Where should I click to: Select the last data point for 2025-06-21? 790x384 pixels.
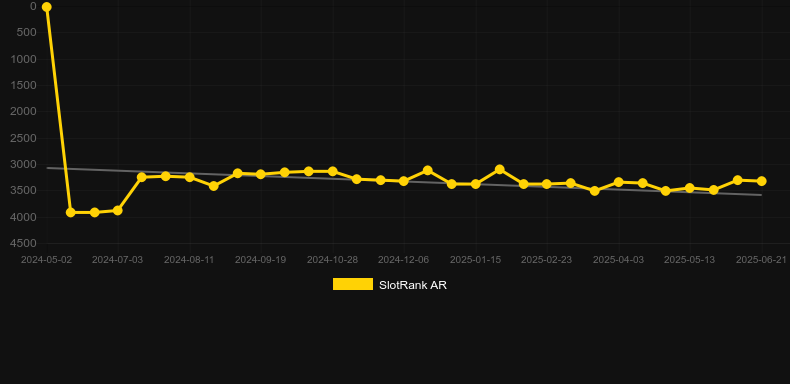[761, 181]
